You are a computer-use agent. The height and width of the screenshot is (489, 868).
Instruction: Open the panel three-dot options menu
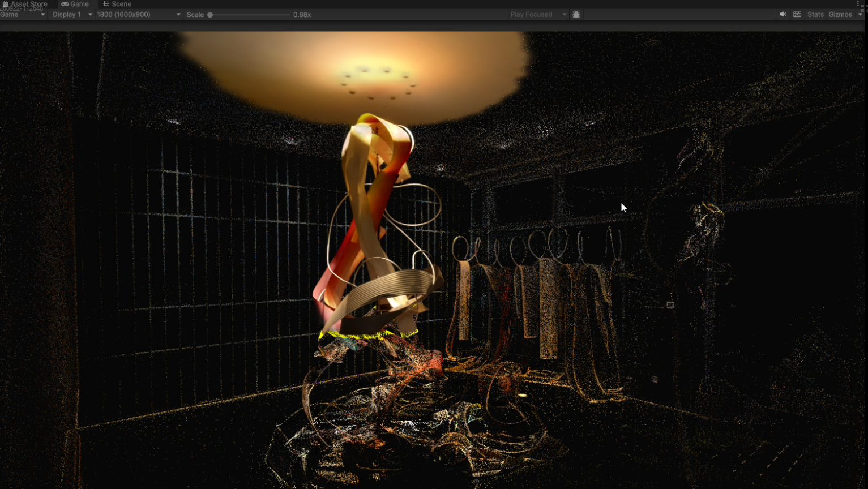858,4
